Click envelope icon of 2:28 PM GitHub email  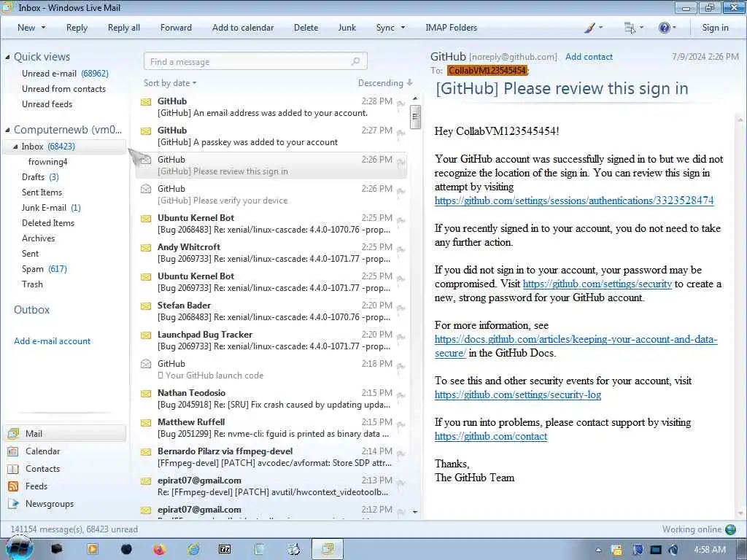click(146, 101)
